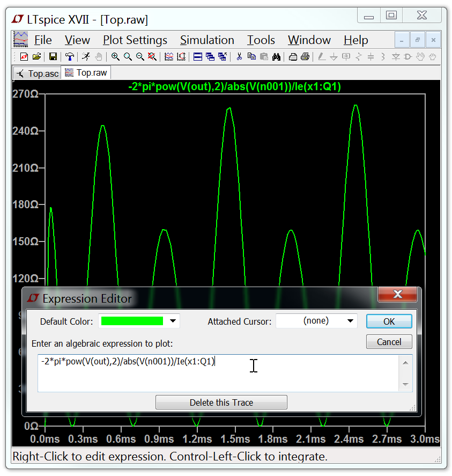Screen dimensions: 452x476
Task: Click the Zoom In magnifier icon
Action: (x=115, y=56)
